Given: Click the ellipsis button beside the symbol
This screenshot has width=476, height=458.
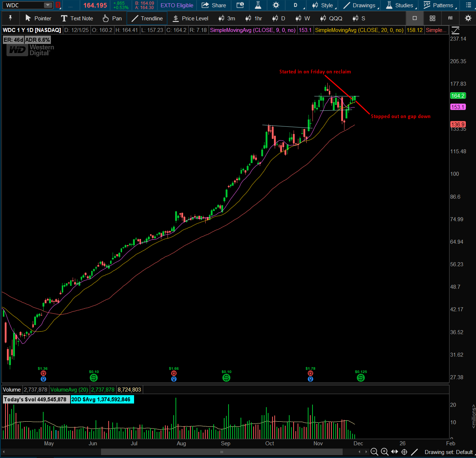Looking at the screenshot, I should [x=70, y=5].
